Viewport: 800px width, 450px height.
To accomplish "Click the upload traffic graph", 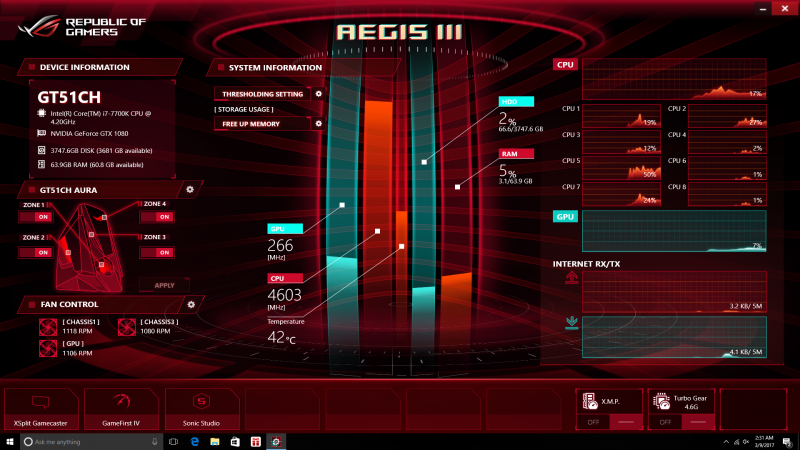I will point(674,291).
